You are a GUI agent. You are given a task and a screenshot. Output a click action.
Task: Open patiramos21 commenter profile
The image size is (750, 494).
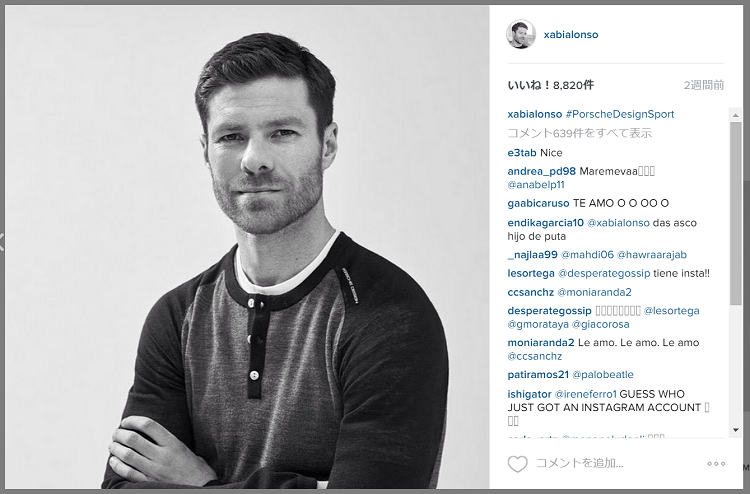tap(538, 374)
